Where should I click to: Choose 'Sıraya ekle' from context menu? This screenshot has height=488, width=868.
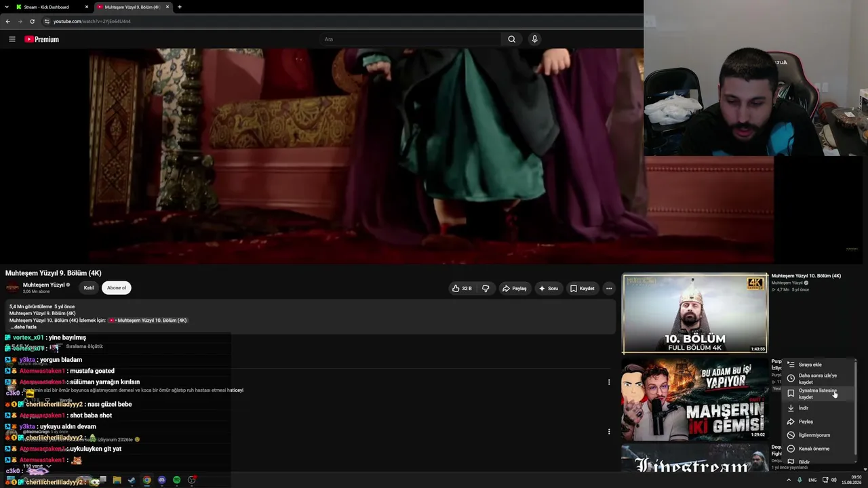click(x=818, y=365)
